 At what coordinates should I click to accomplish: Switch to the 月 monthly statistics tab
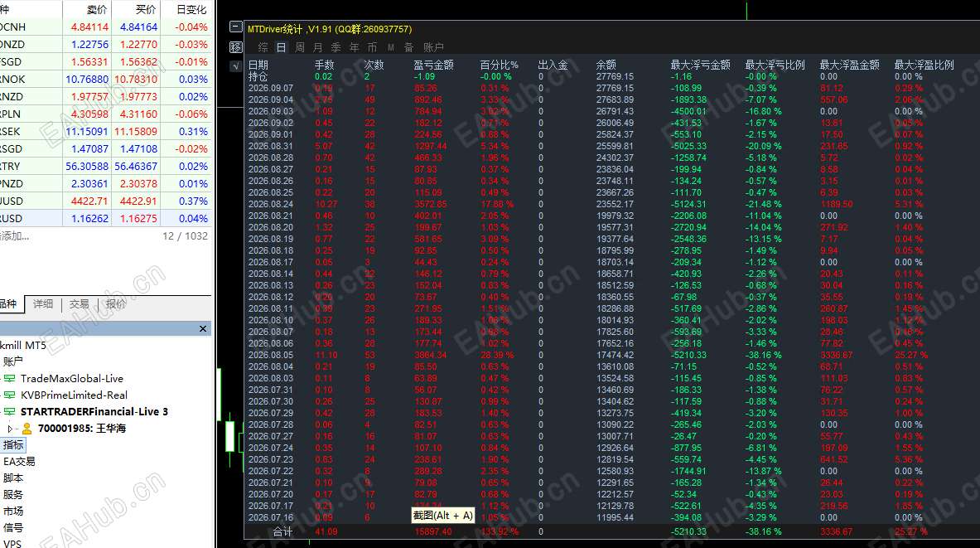click(x=318, y=47)
